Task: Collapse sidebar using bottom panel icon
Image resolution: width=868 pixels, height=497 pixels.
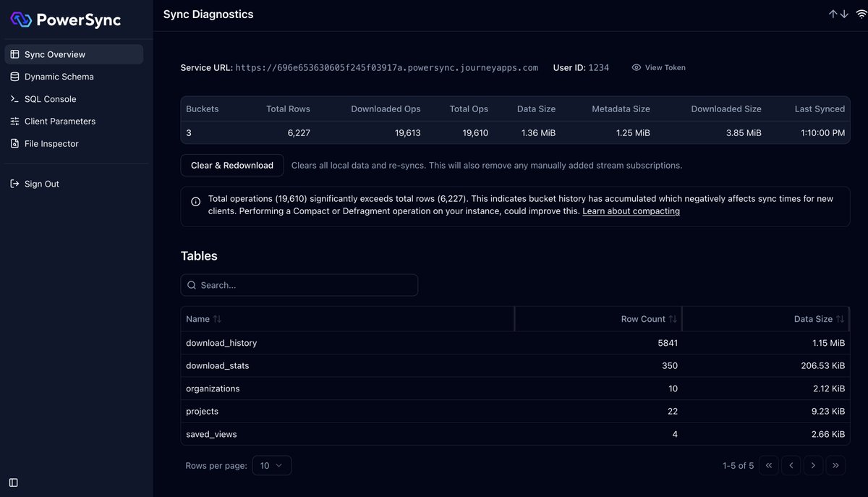Action: point(14,483)
